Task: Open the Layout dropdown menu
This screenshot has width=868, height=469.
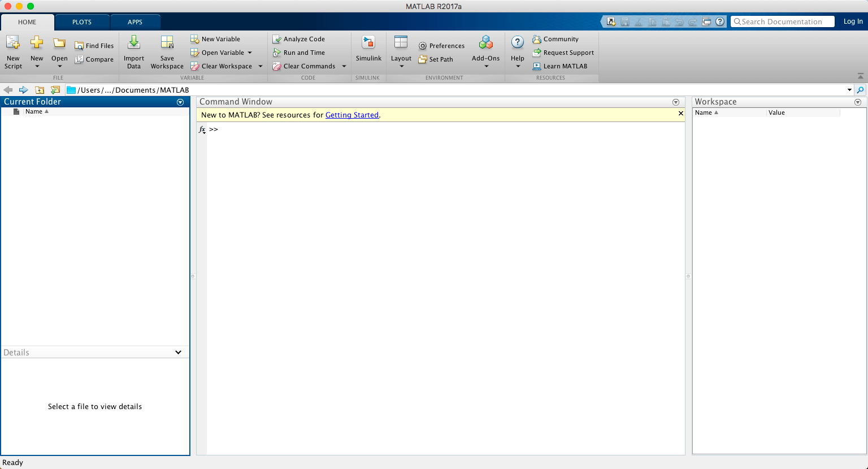Action: pyautogui.click(x=401, y=52)
